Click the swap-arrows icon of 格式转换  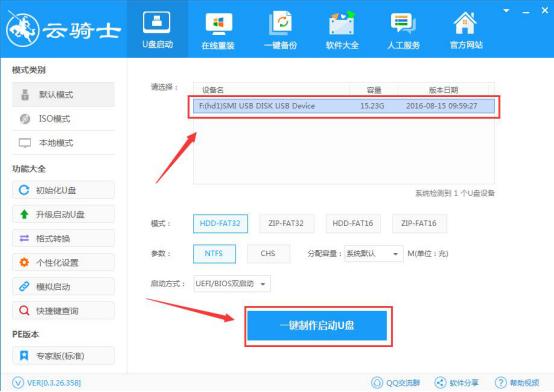coord(24,238)
